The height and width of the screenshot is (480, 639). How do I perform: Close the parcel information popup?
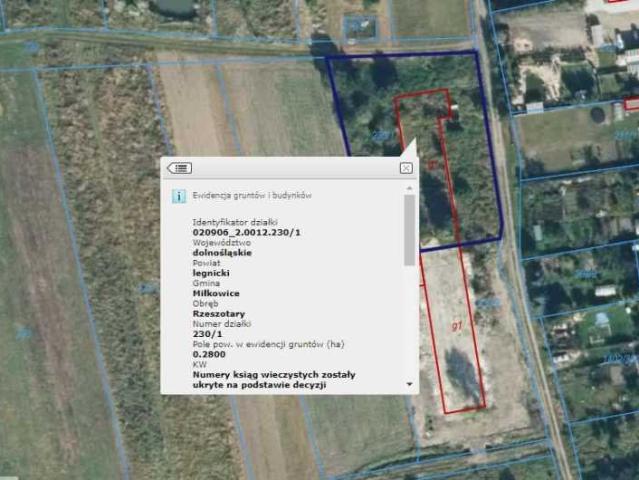click(x=406, y=168)
